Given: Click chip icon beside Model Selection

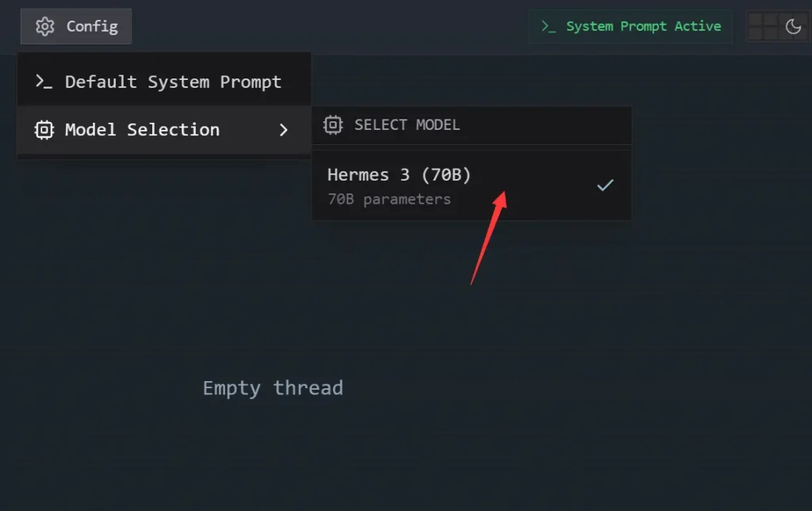Looking at the screenshot, I should [44, 130].
